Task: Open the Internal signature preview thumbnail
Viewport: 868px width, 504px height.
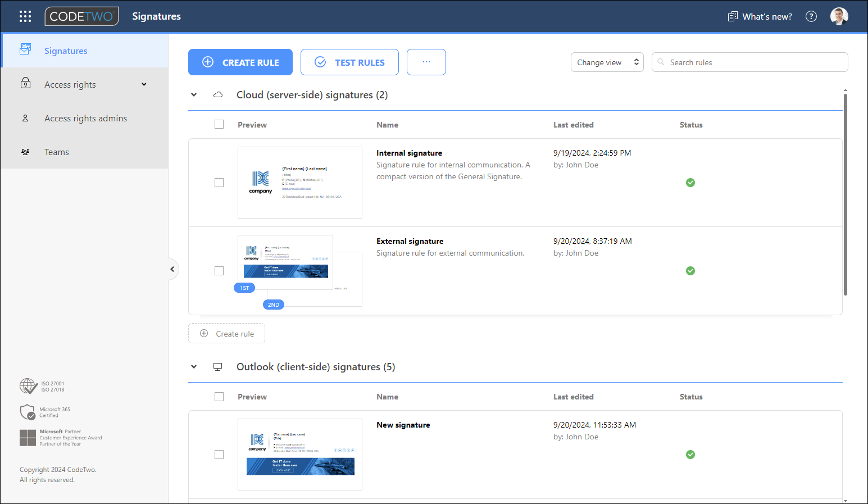Action: (x=300, y=183)
